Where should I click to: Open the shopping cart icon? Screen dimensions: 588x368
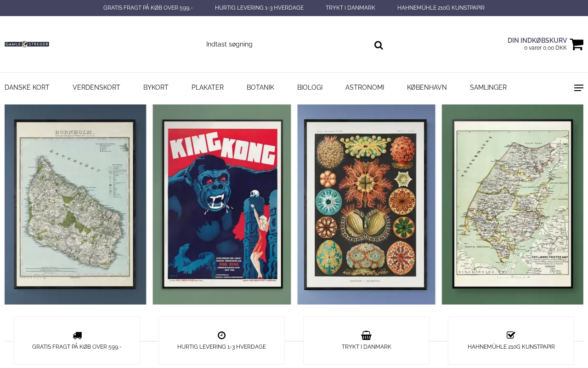(x=577, y=44)
